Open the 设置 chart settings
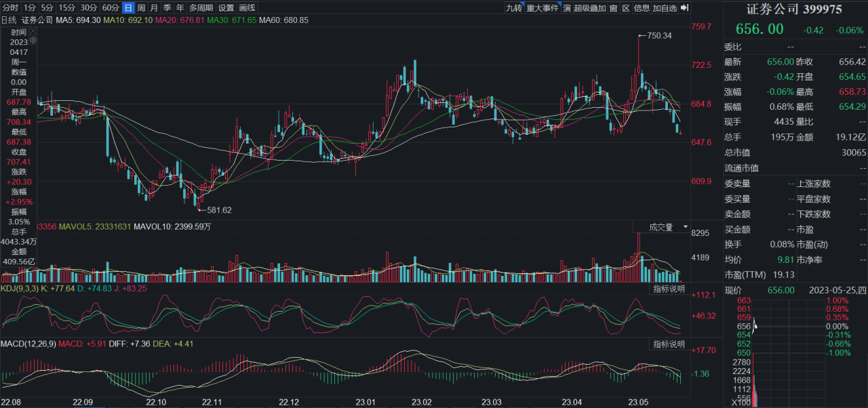 (226, 8)
